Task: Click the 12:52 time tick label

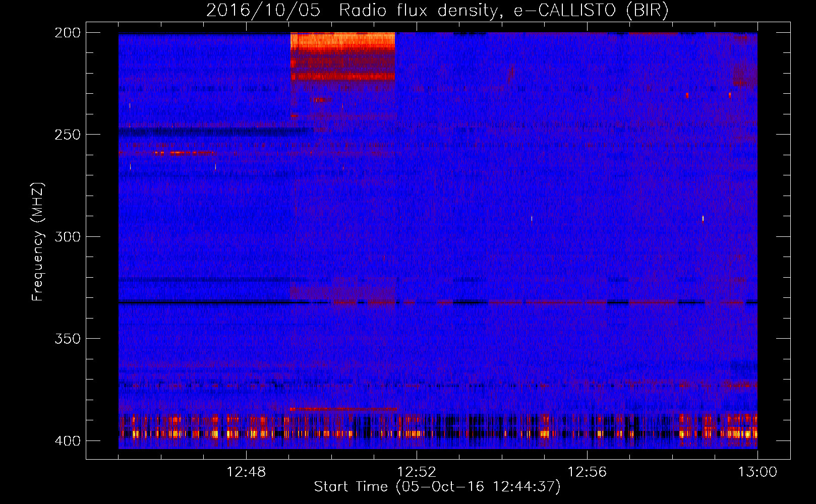Action: tap(417, 472)
